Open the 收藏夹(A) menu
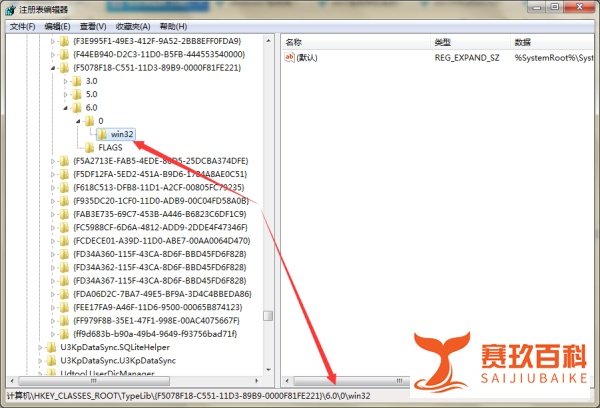Viewport: 600px width, 408px height. [x=133, y=26]
